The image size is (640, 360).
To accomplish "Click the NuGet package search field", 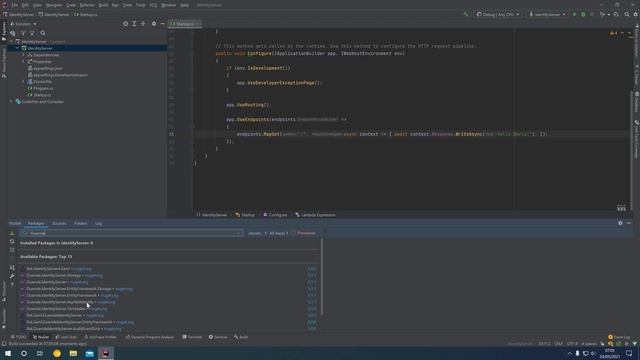I will (132, 233).
